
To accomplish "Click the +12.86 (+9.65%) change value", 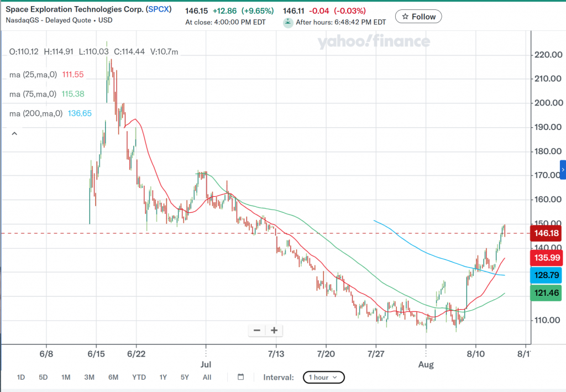I will tap(243, 11).
